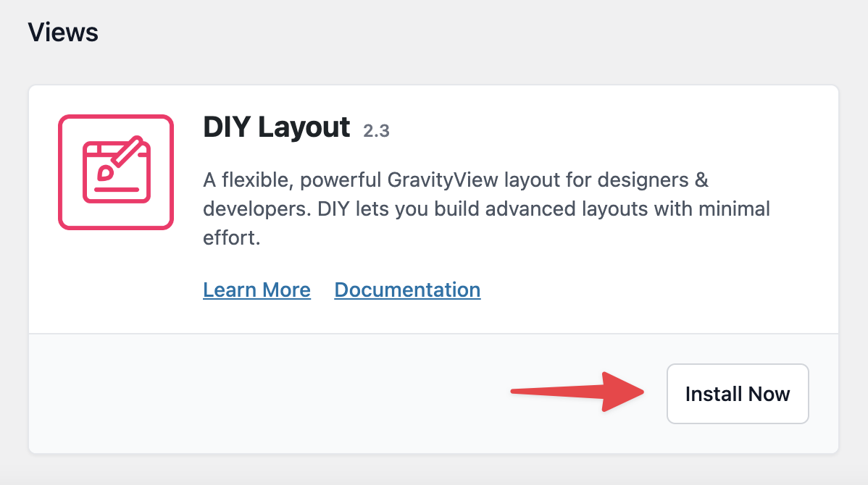
Task: Click the word "effort." ending the description
Action: [x=231, y=237]
